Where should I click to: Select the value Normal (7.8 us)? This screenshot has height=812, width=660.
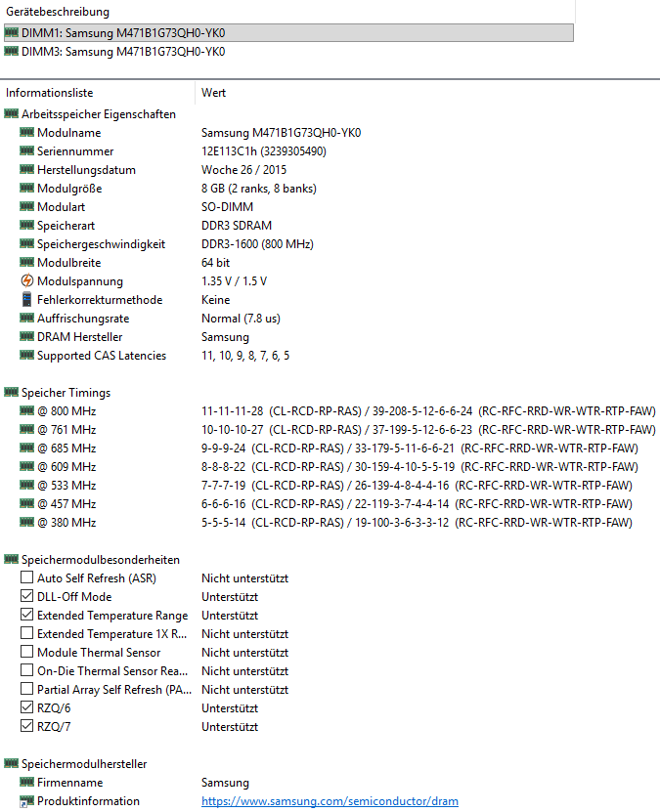(x=241, y=319)
